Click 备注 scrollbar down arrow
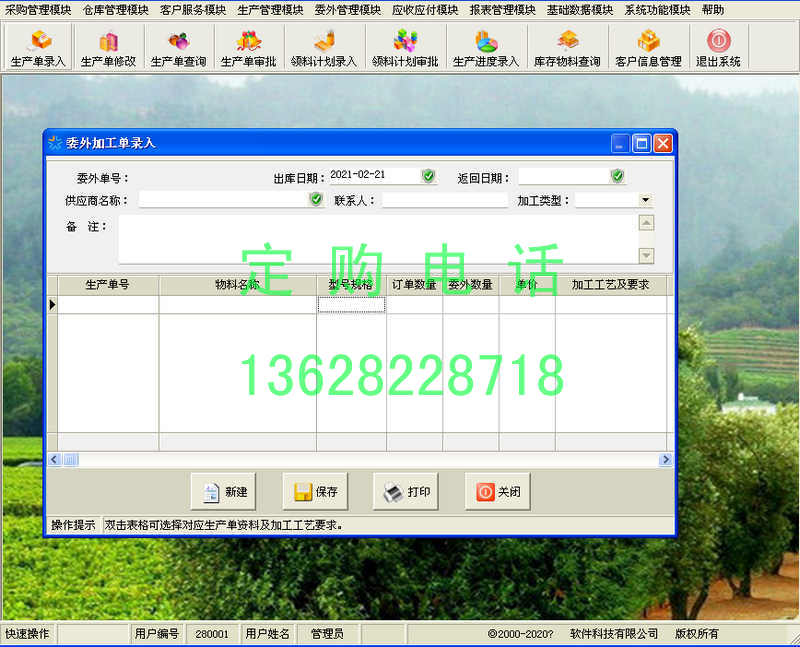800x647 pixels. pyautogui.click(x=646, y=255)
